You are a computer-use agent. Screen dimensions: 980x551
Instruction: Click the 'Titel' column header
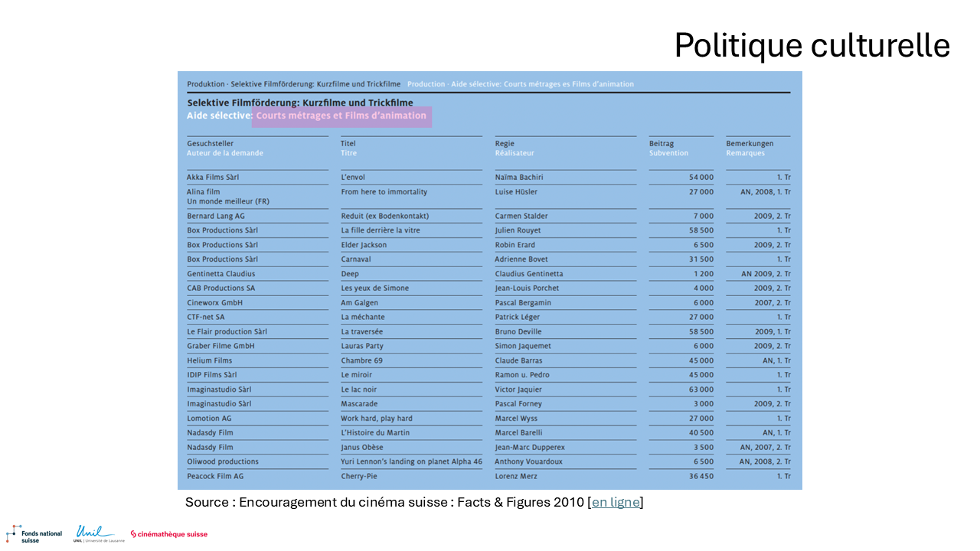pos(348,143)
